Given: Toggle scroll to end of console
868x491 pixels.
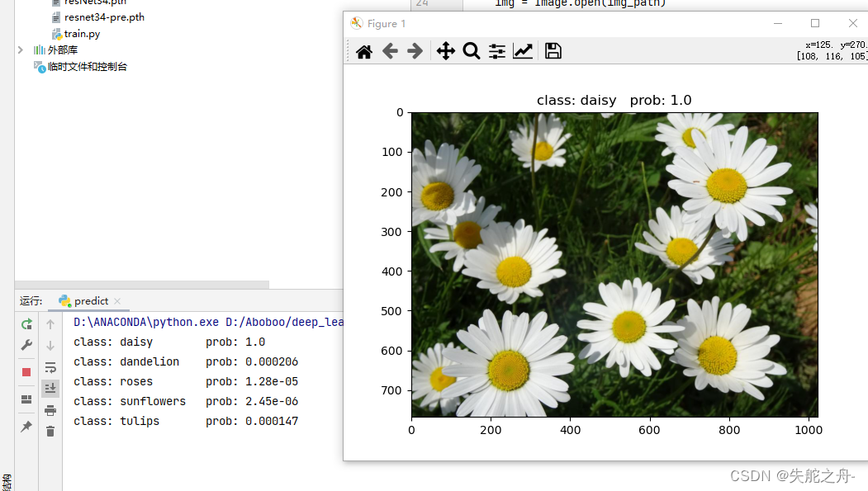Looking at the screenshot, I should tap(50, 388).
